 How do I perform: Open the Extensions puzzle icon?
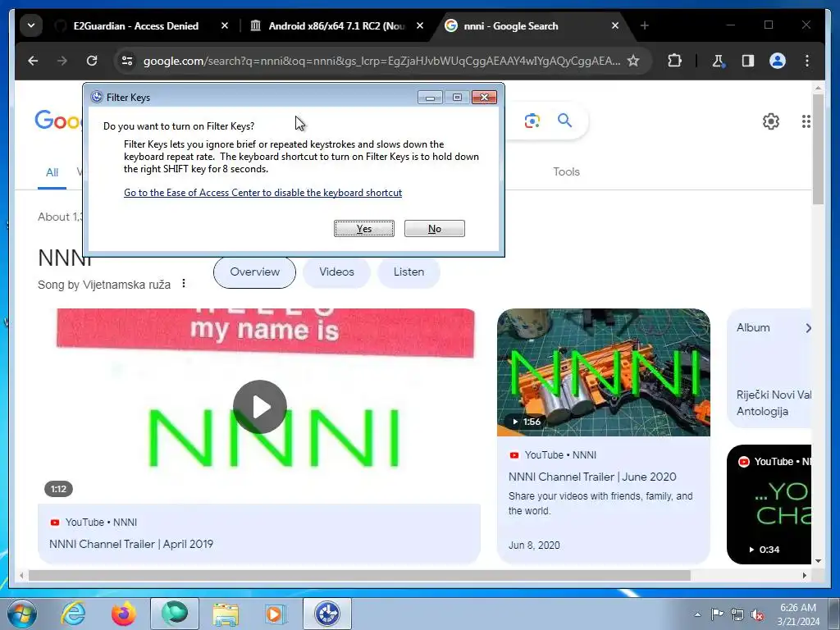tap(674, 61)
